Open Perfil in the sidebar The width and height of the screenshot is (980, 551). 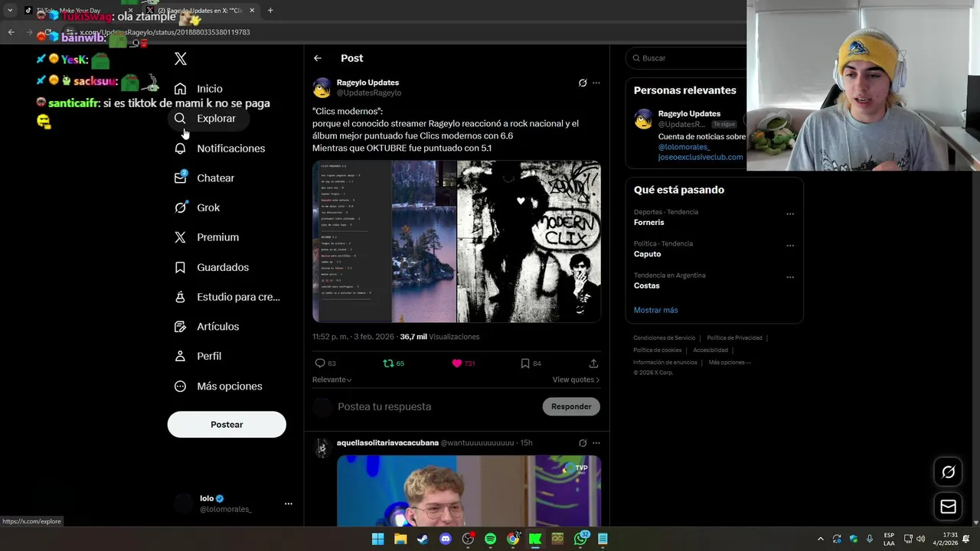(198, 356)
